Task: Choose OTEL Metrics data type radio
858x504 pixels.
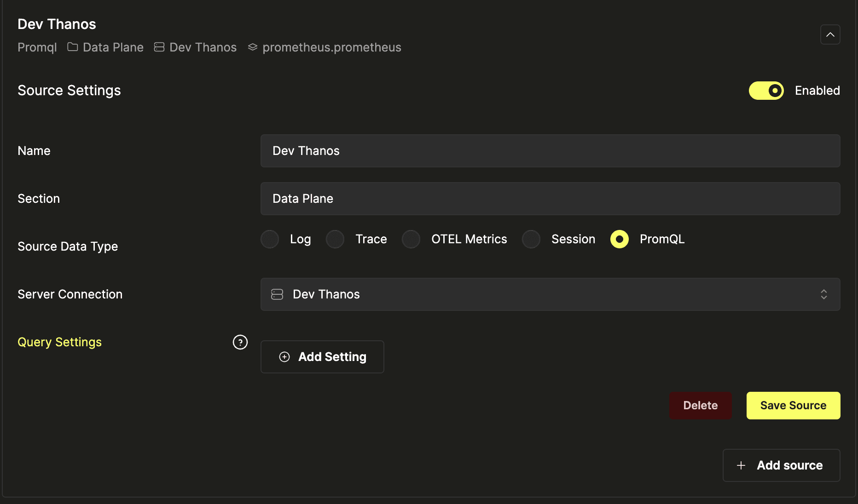Action: (411, 239)
